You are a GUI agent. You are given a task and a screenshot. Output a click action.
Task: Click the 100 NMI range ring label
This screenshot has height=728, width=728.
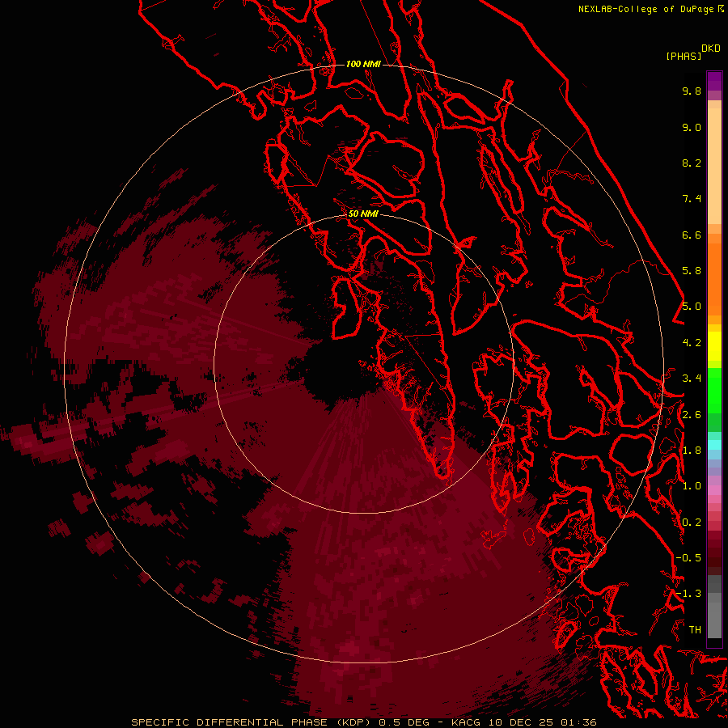(363, 64)
